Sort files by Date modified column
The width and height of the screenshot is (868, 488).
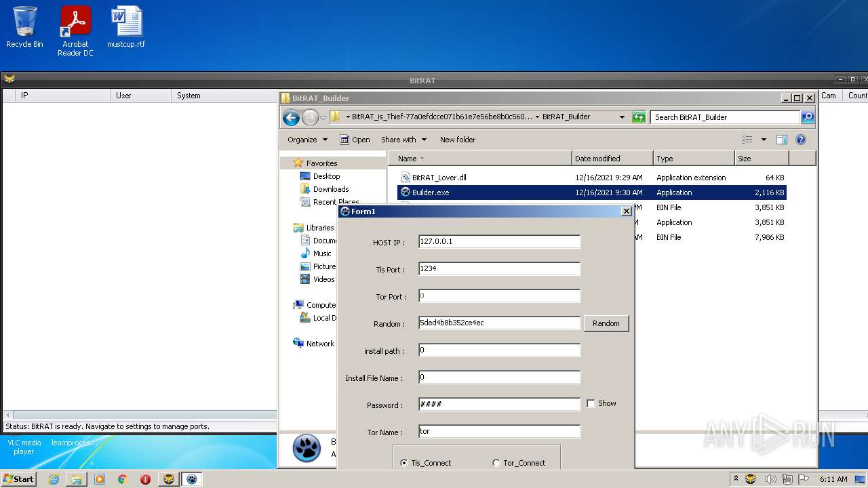click(612, 159)
